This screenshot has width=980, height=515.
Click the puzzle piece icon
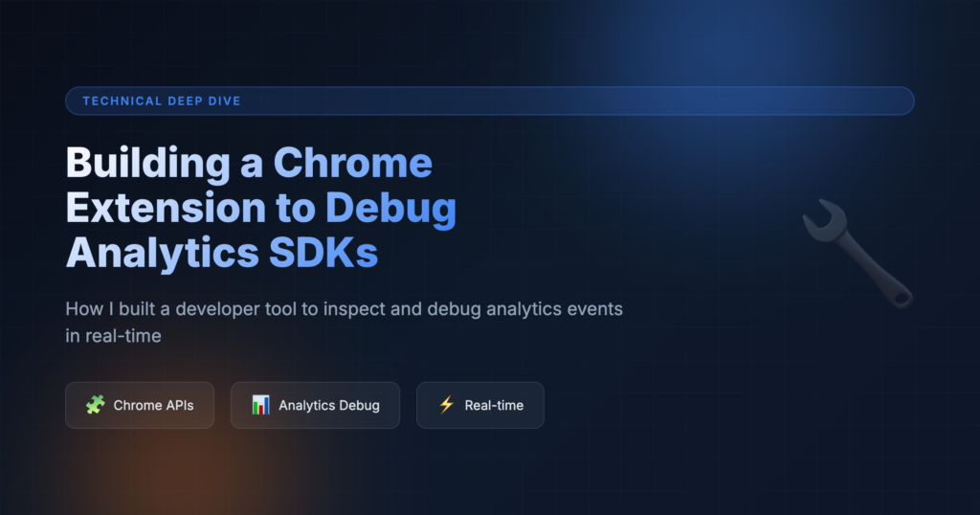tap(95, 405)
